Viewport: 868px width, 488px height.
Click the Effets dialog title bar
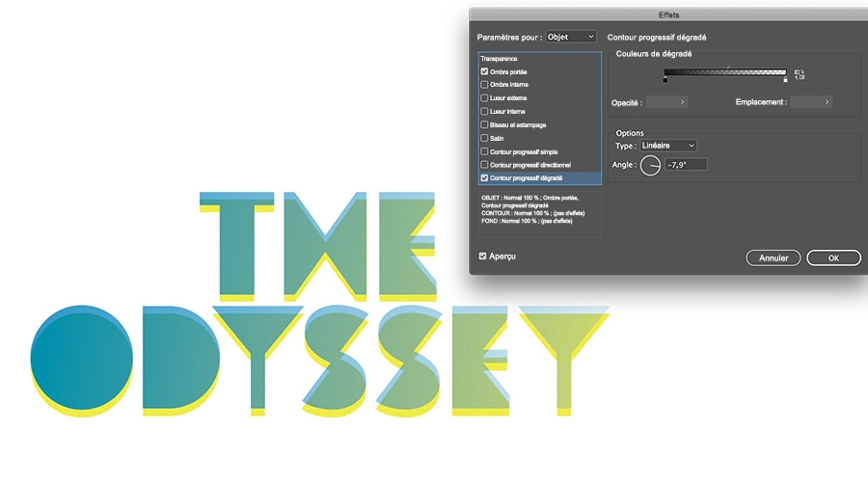coord(668,14)
